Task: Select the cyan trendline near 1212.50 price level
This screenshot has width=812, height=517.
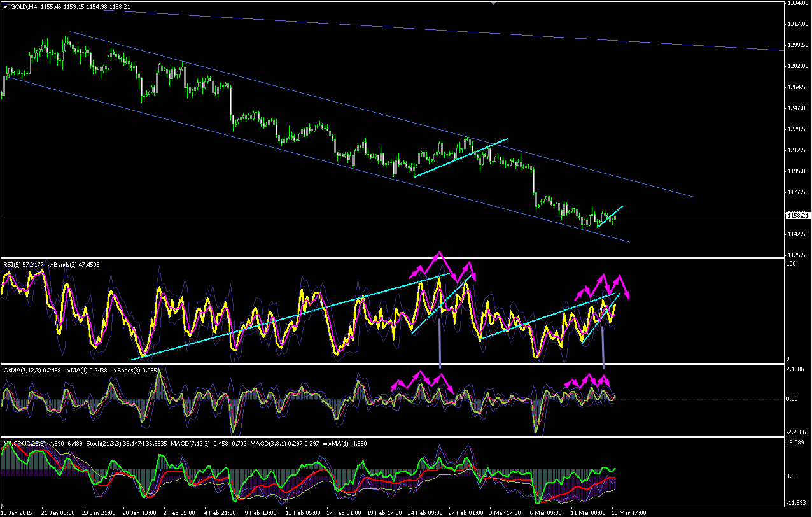Action: [461, 157]
